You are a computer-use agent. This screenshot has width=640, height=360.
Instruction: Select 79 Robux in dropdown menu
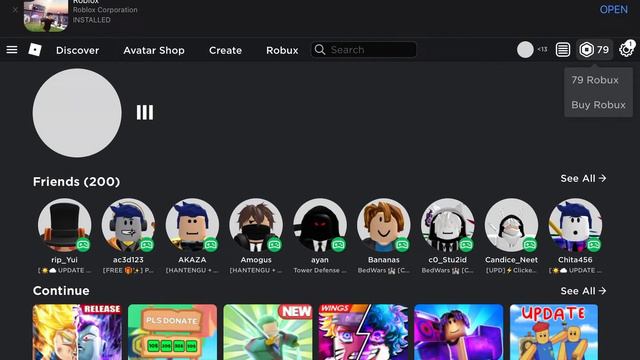(x=595, y=80)
